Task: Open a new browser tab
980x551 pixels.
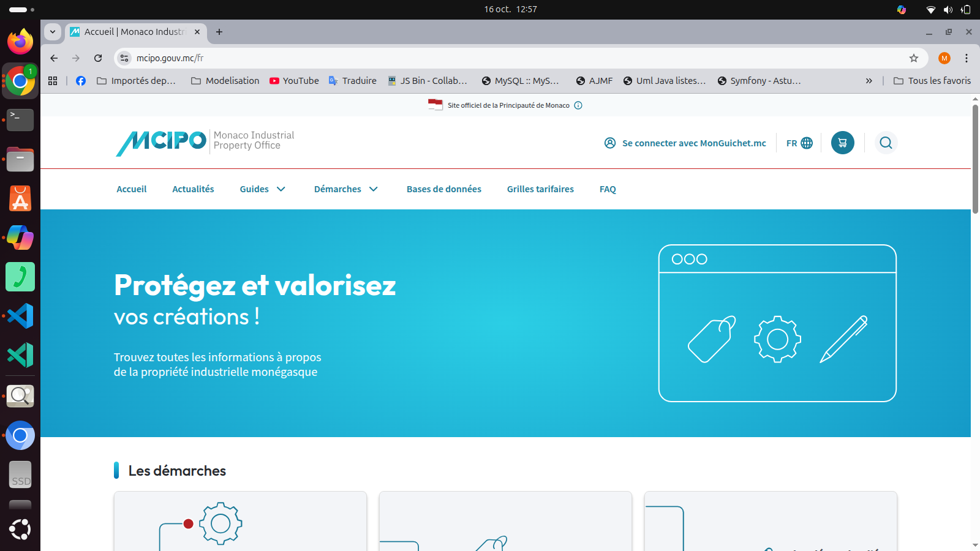Action: tap(219, 32)
